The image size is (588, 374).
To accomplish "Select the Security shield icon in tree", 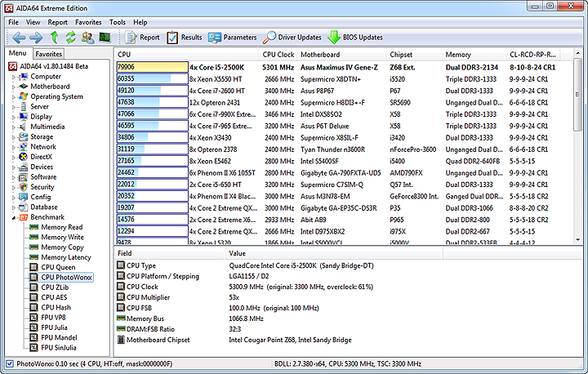I will tap(23, 187).
